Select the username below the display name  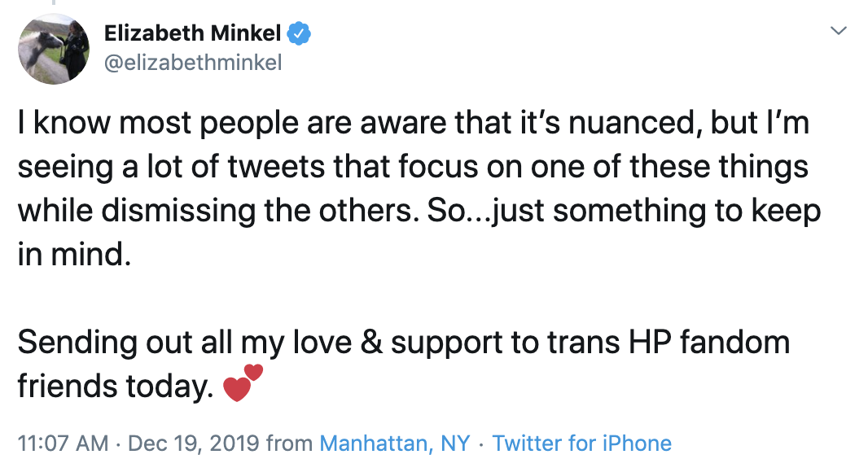pos(193,62)
